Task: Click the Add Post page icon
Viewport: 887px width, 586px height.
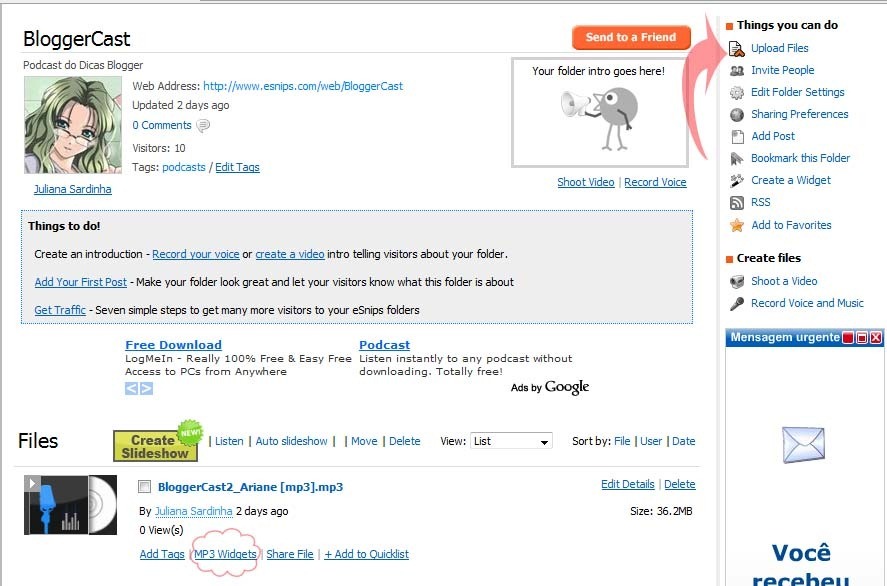Action: [737, 136]
